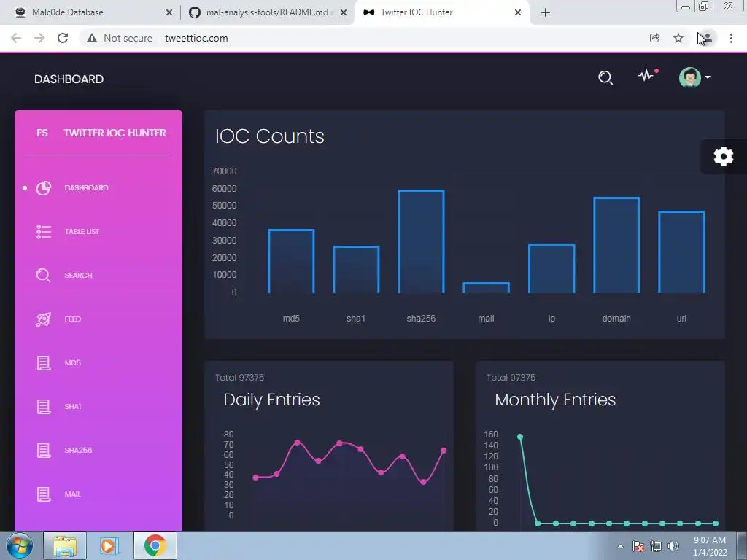Click the last point of Daily Entries chart

coord(444,451)
